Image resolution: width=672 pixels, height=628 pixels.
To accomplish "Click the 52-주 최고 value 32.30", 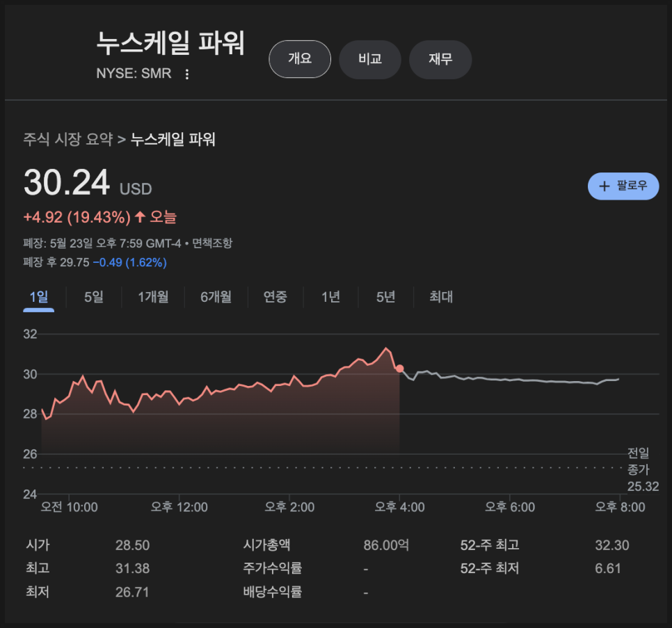I will (612, 545).
